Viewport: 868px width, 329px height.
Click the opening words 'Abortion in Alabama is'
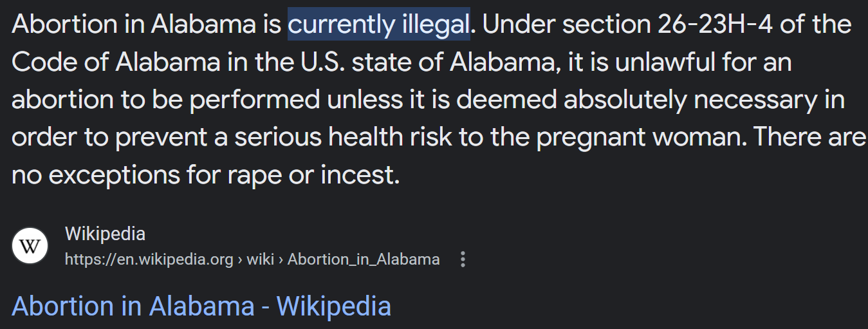[x=147, y=24]
